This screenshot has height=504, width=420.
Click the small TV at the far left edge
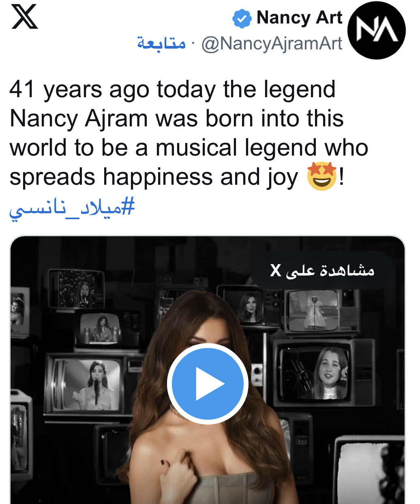(18, 310)
